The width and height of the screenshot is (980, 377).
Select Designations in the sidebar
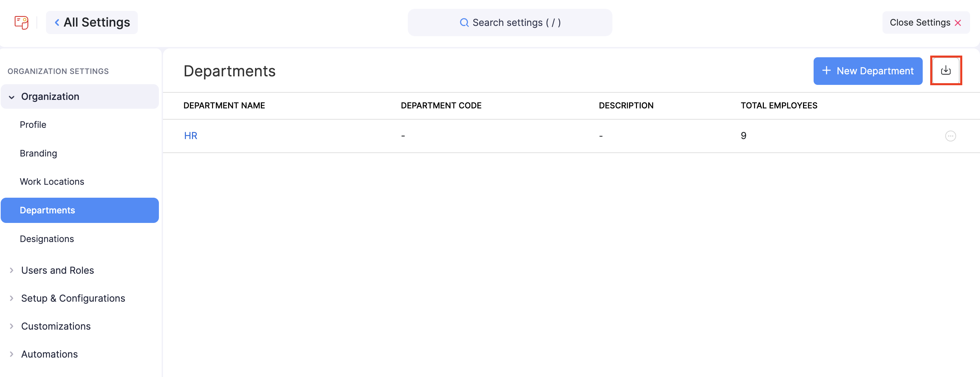click(x=47, y=239)
